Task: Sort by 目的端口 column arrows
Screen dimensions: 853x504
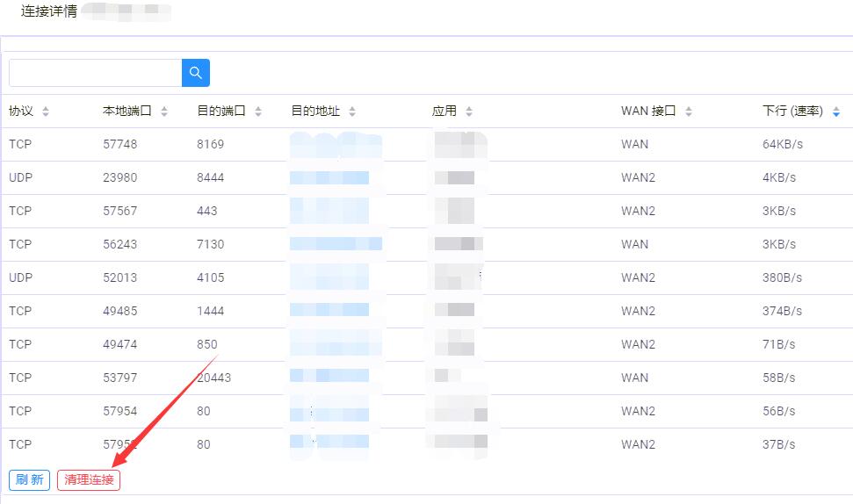Action: (258, 112)
